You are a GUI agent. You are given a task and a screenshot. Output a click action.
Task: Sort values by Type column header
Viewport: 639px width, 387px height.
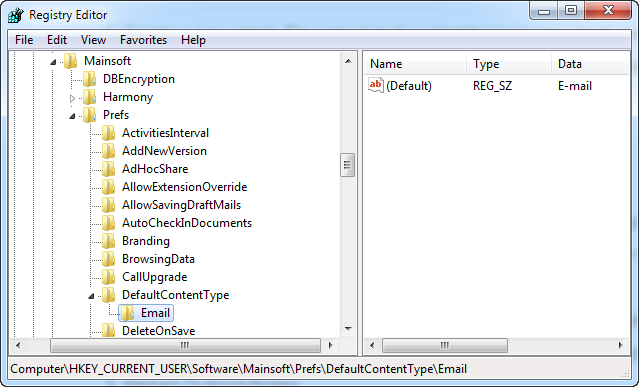509,64
